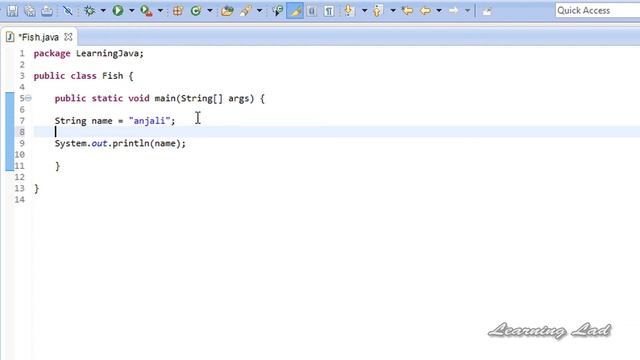Click the Toggle Breadcrumb icon
This screenshot has height=360, width=640.
278,11
